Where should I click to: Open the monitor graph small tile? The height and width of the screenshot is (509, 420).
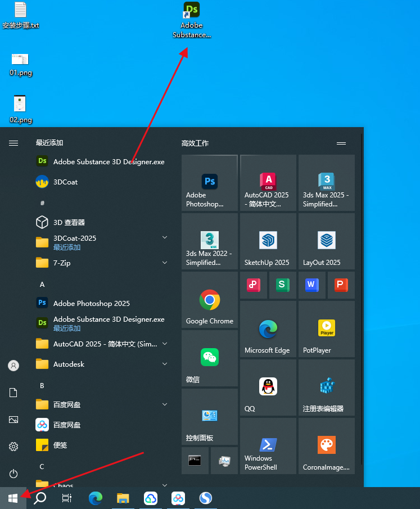(x=224, y=460)
